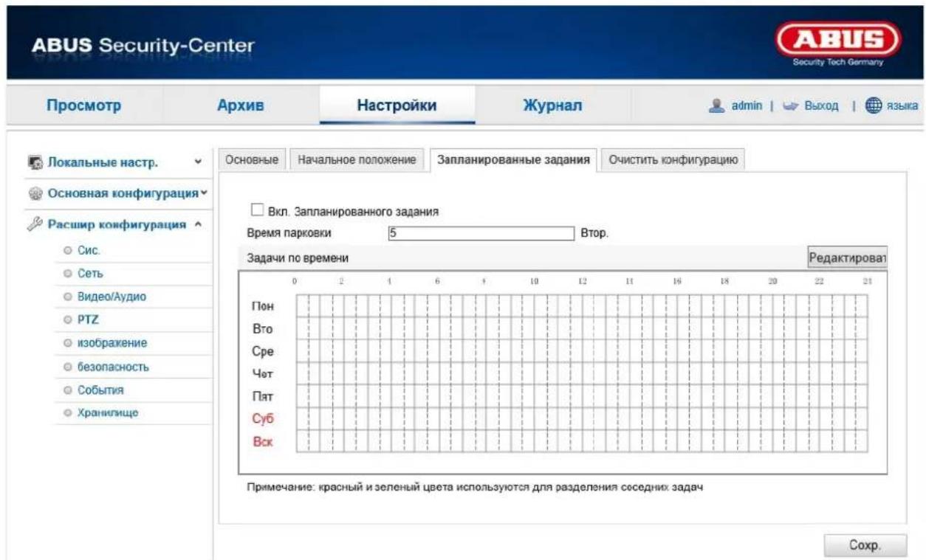
Task: Collapse Расшир конфигурация section chevron
Action: pos(198,225)
